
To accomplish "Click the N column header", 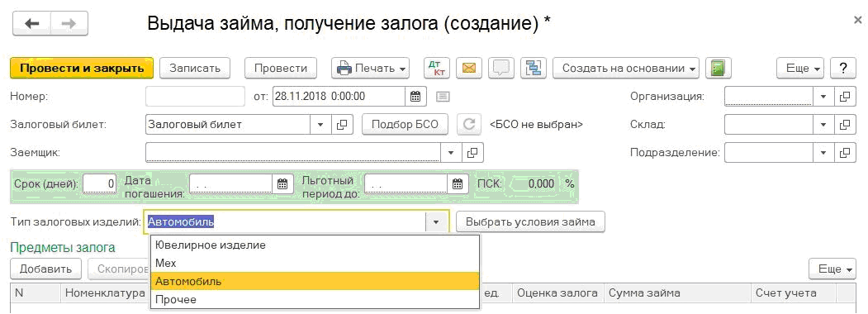I will coord(35,293).
